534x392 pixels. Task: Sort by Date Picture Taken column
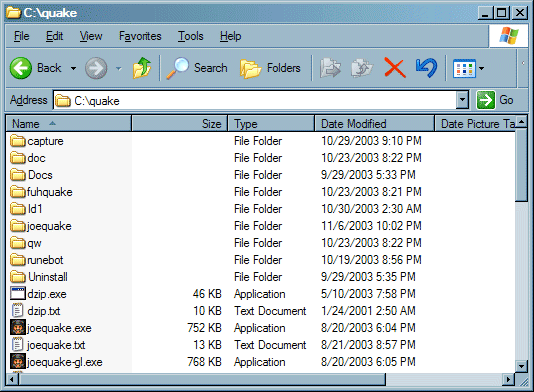(x=475, y=124)
